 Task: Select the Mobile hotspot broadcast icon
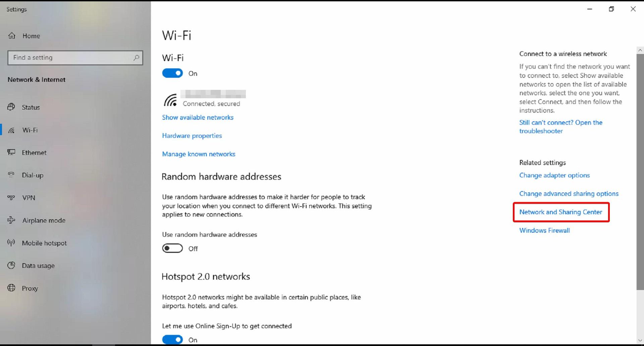coord(10,243)
